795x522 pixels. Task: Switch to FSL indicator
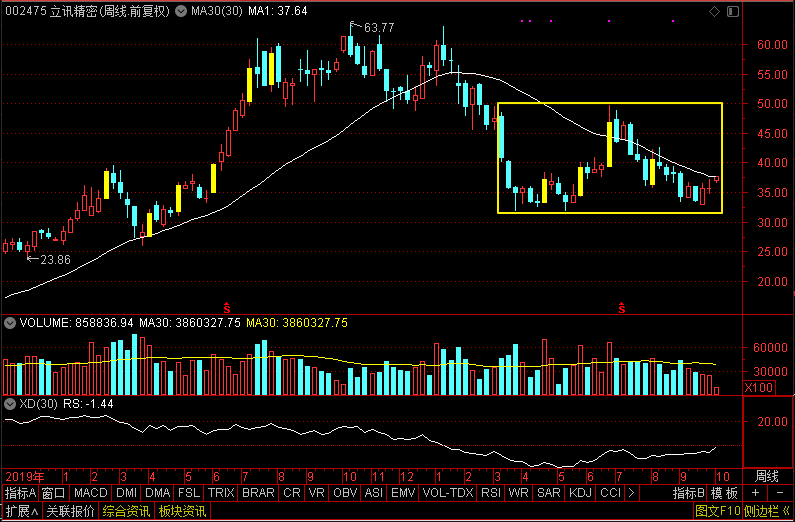click(x=189, y=493)
